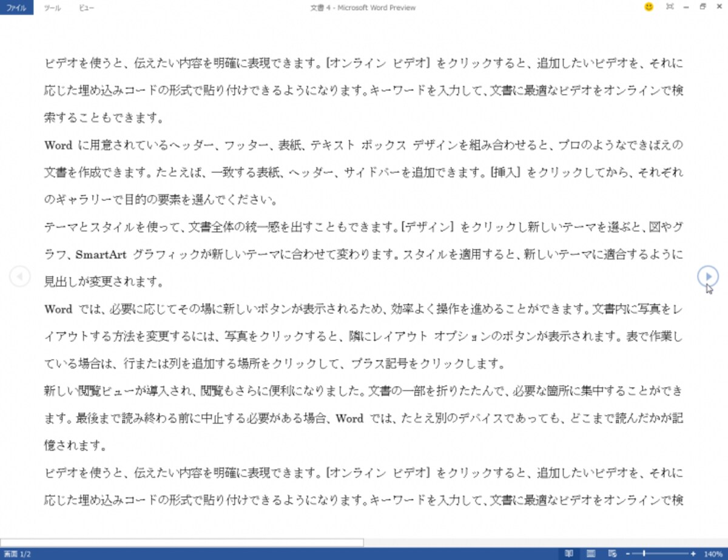Restore down the Word window
The width and height of the screenshot is (728, 560).
pyautogui.click(x=703, y=7)
